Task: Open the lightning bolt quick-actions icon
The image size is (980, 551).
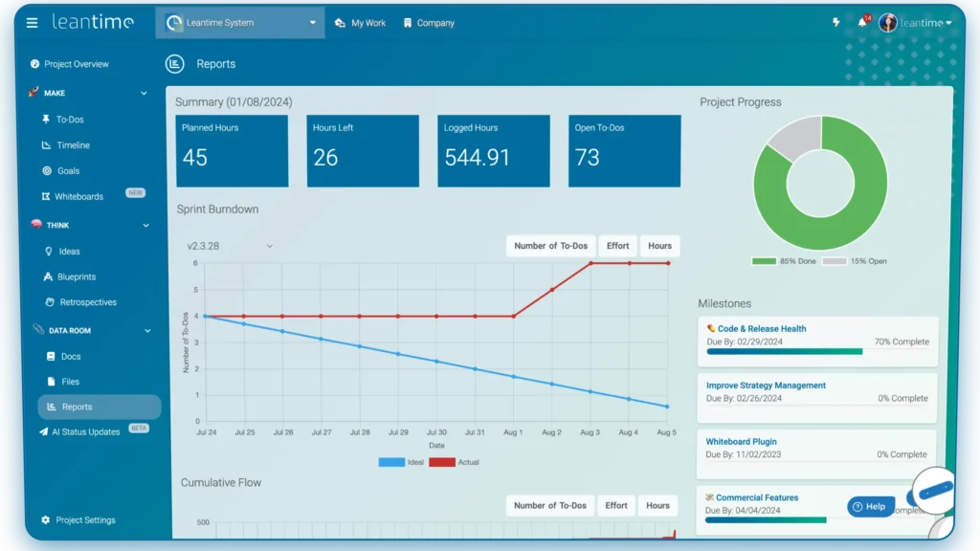Action: tap(835, 23)
